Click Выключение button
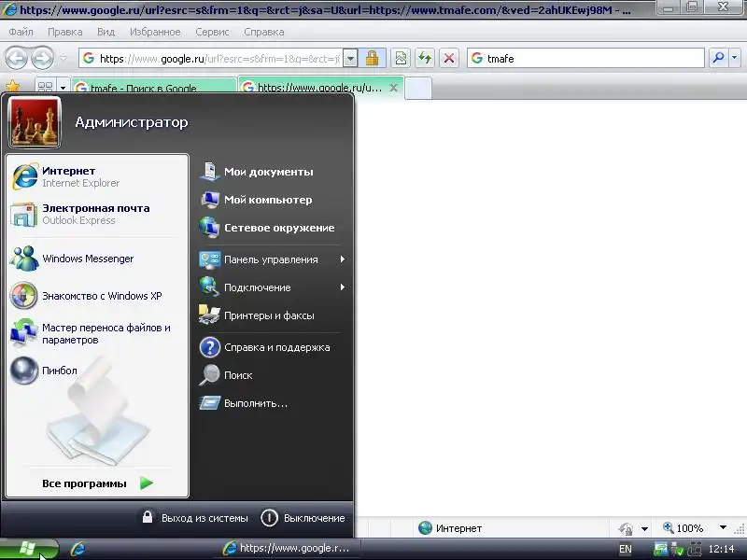This screenshot has height=560, width=747. (303, 518)
